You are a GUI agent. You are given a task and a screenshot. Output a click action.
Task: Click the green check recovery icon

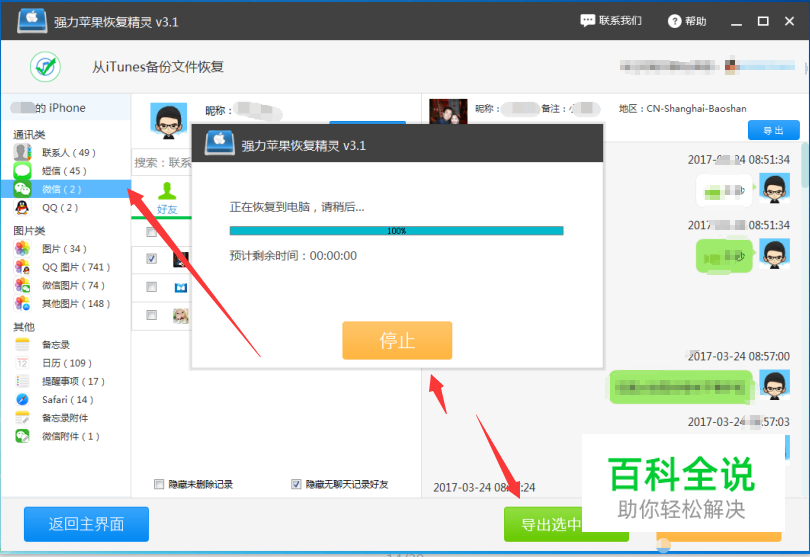click(45, 67)
